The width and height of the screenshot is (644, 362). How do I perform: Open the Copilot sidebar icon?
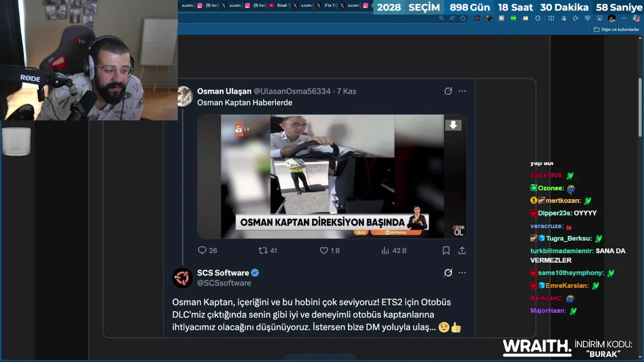tap(637, 18)
